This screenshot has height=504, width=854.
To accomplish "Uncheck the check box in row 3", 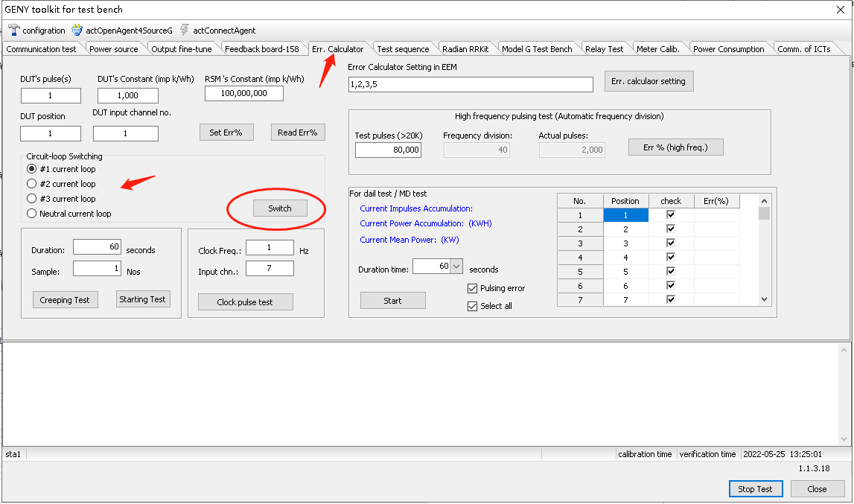I will click(x=671, y=243).
